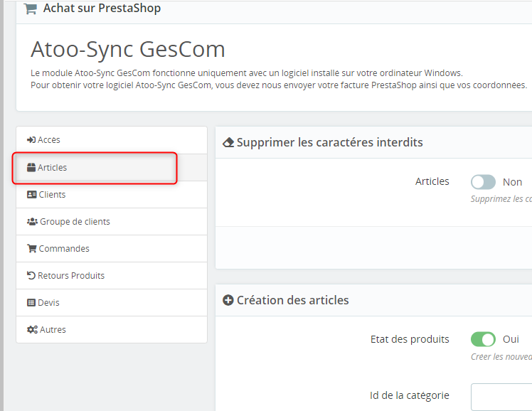This screenshot has width=532, height=411.
Task: Click the Acces sign-in arrow icon
Action: point(31,139)
